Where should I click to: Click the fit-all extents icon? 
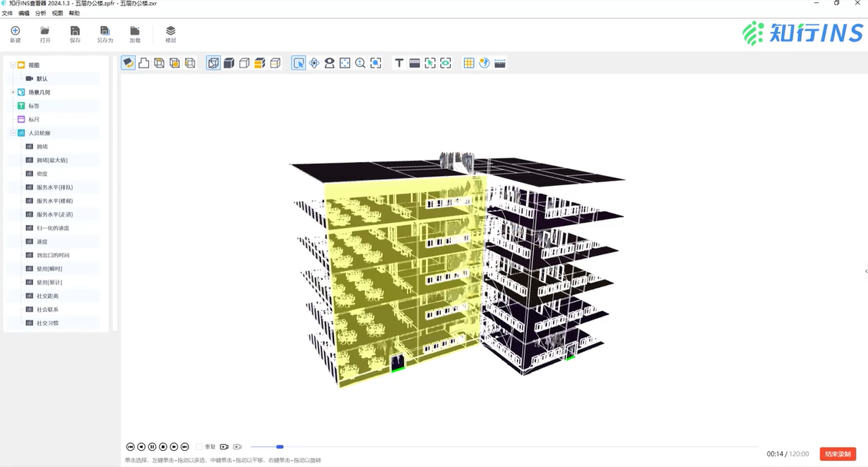(345, 63)
